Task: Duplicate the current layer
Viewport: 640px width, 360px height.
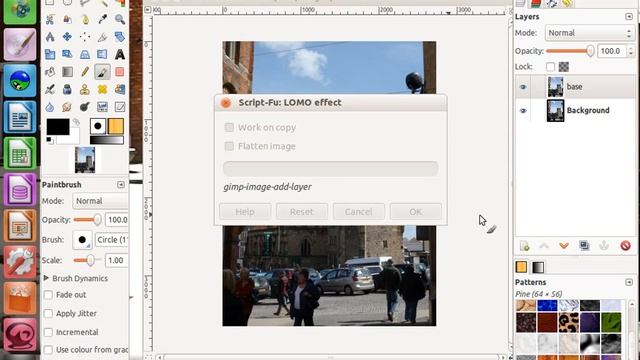Action: [x=584, y=246]
